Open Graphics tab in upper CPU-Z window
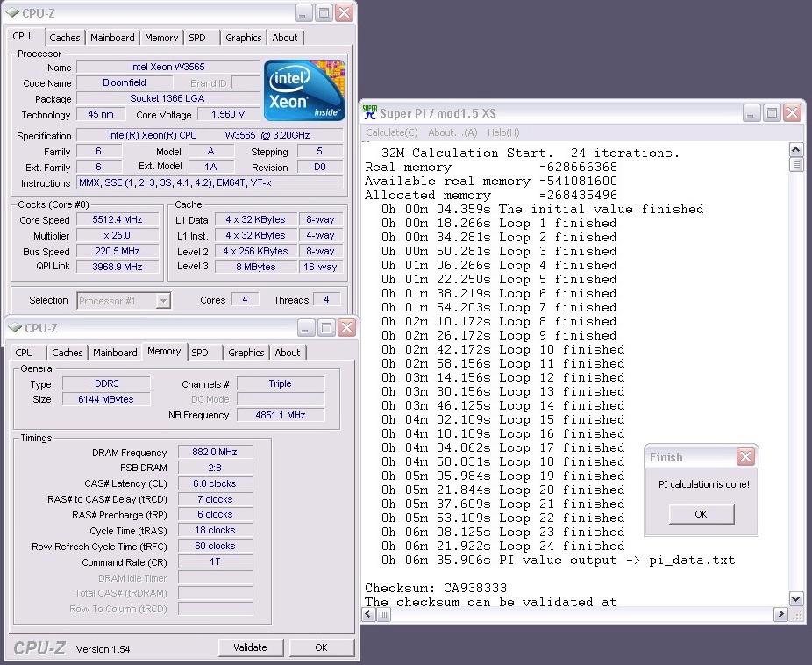The height and width of the screenshot is (665, 812). tap(244, 38)
